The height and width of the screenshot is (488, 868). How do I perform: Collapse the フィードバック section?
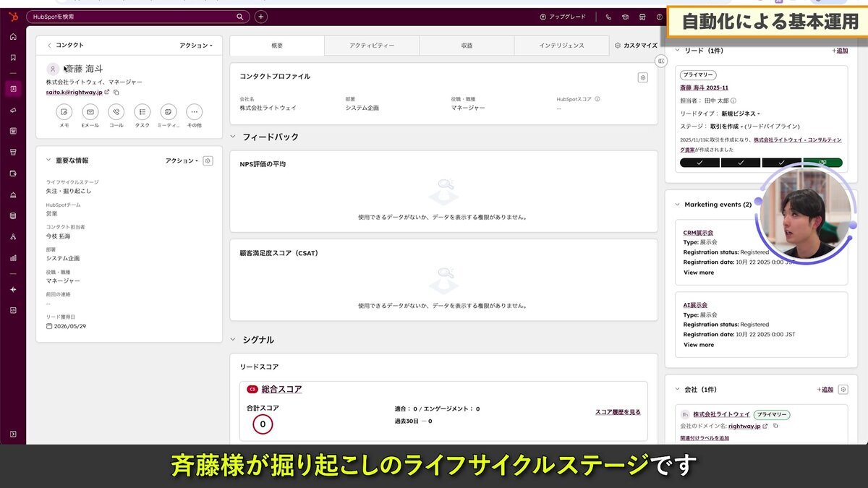coord(233,136)
